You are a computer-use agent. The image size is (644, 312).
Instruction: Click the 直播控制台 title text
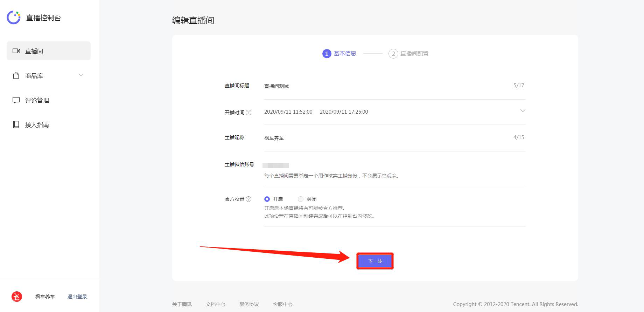click(44, 18)
